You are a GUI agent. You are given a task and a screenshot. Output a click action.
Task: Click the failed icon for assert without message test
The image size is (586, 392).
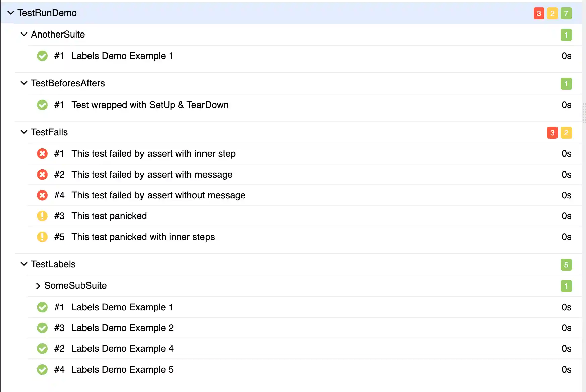pyautogui.click(x=42, y=195)
